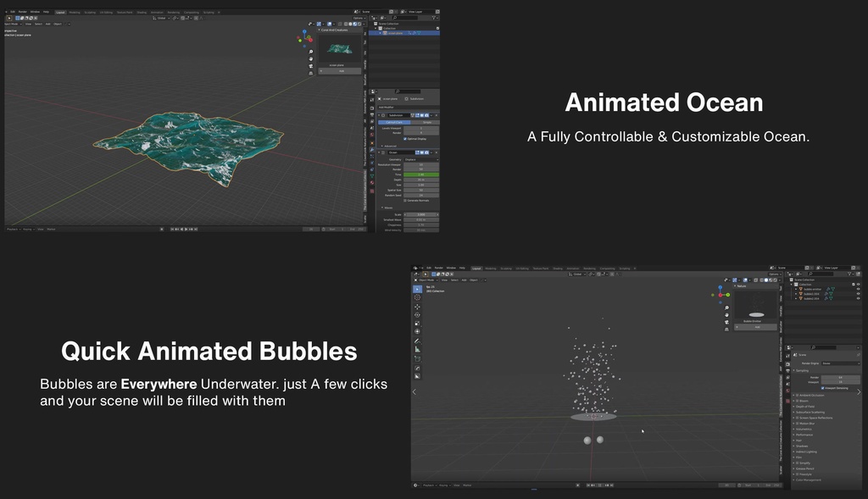Viewport: 868px width, 499px height.
Task: Open Modifier properties wrench tab in ocean window
Action: point(372,149)
